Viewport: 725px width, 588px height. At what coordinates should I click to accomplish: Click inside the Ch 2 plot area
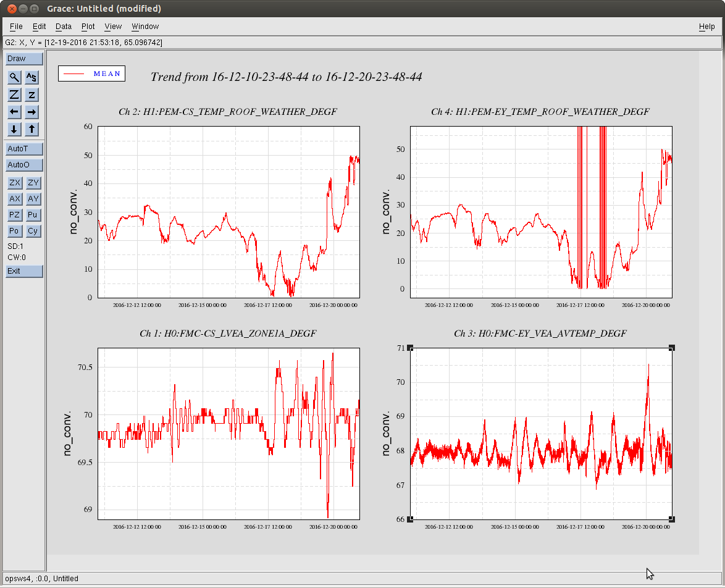[x=228, y=212]
